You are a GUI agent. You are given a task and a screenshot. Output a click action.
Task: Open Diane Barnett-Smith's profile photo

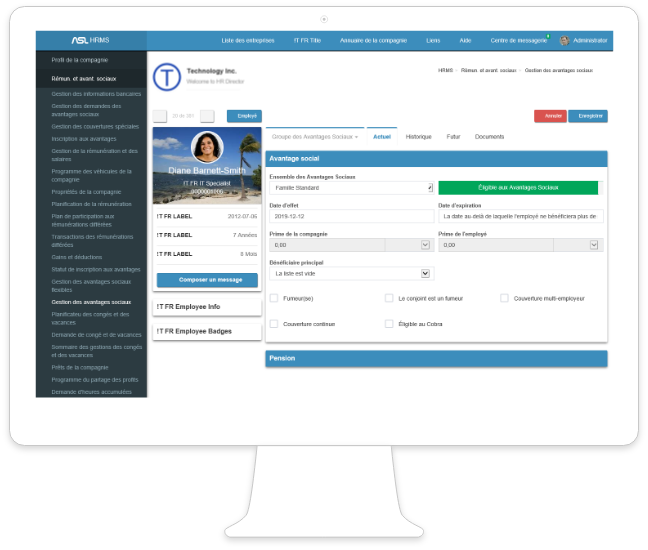(x=207, y=147)
